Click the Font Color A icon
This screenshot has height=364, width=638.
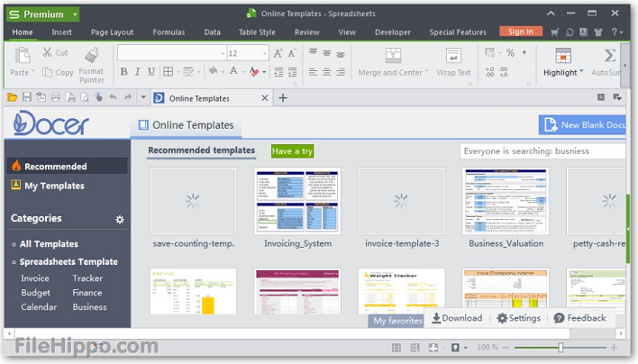(233, 71)
